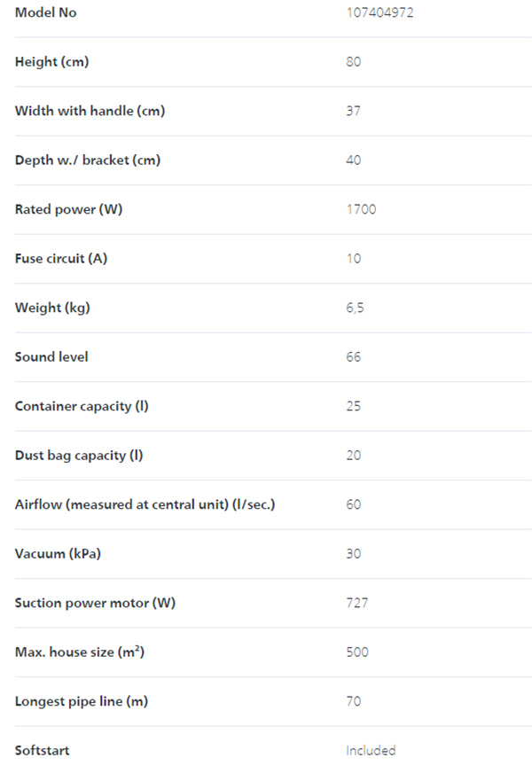
Task: Click the Airflow measured at central unit label
Action: pos(145,504)
